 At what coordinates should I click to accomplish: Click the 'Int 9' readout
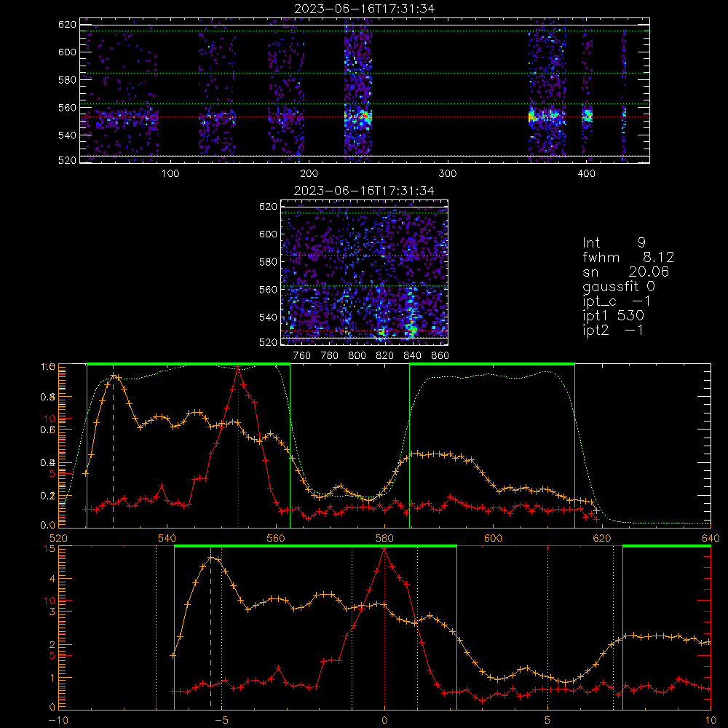pyautogui.click(x=614, y=242)
